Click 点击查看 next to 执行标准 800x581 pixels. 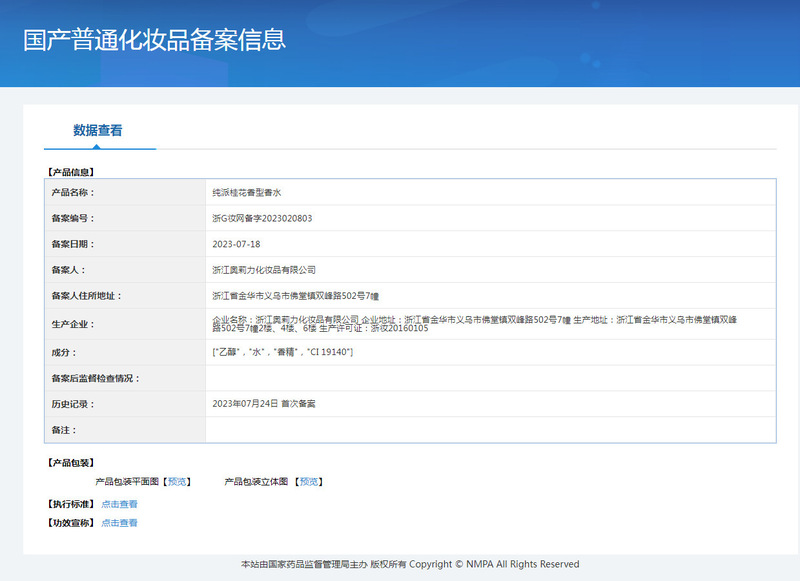(x=119, y=504)
